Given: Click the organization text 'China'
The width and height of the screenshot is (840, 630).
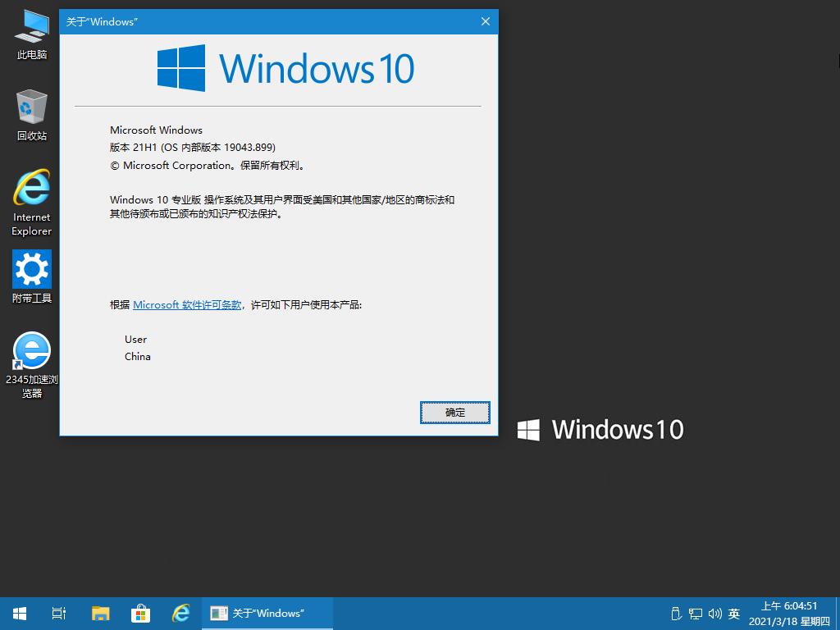Looking at the screenshot, I should click(x=138, y=357).
